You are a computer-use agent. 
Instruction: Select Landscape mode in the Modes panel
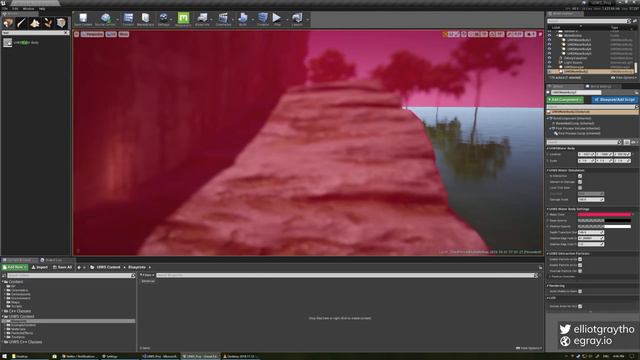pos(35,23)
